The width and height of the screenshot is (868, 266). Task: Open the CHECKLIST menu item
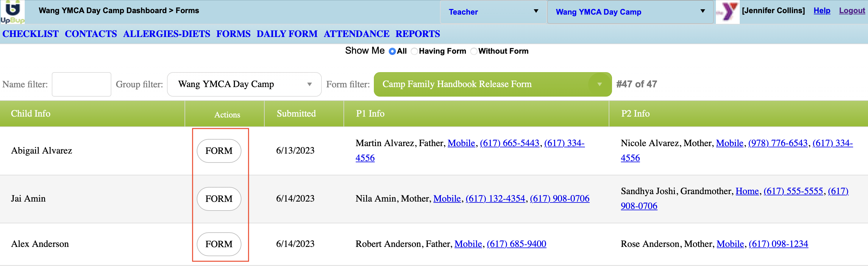click(x=31, y=34)
